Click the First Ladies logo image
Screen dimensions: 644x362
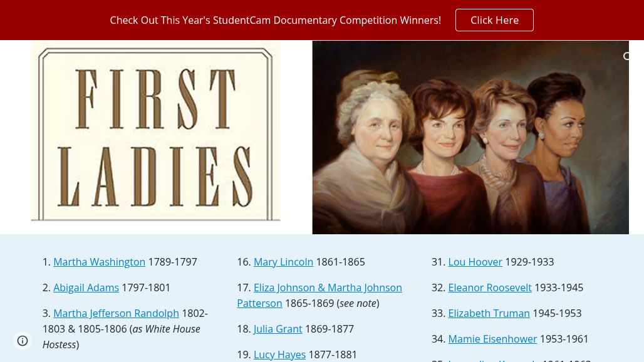tap(155, 135)
